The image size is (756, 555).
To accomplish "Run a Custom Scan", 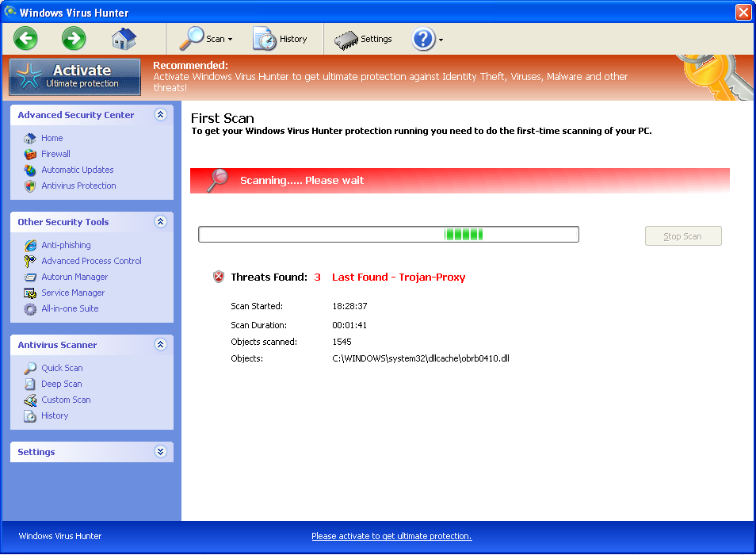I will tap(66, 400).
